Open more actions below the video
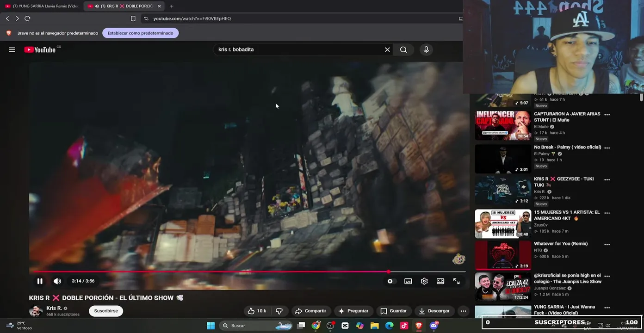This screenshot has width=644, height=333. coord(463,311)
